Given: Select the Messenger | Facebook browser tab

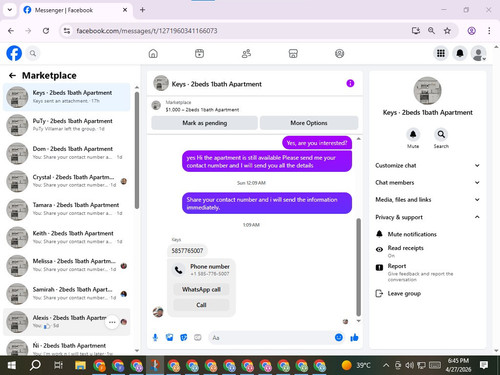Looking at the screenshot, I should (x=76, y=10).
